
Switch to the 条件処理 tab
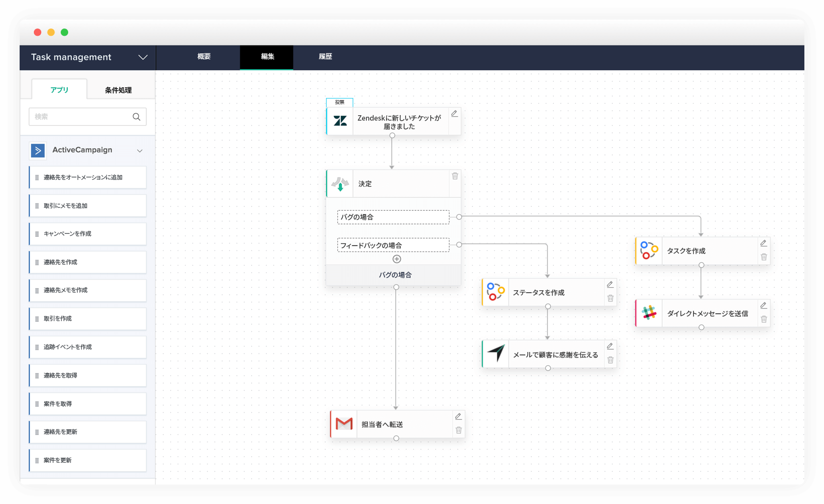pyautogui.click(x=118, y=90)
